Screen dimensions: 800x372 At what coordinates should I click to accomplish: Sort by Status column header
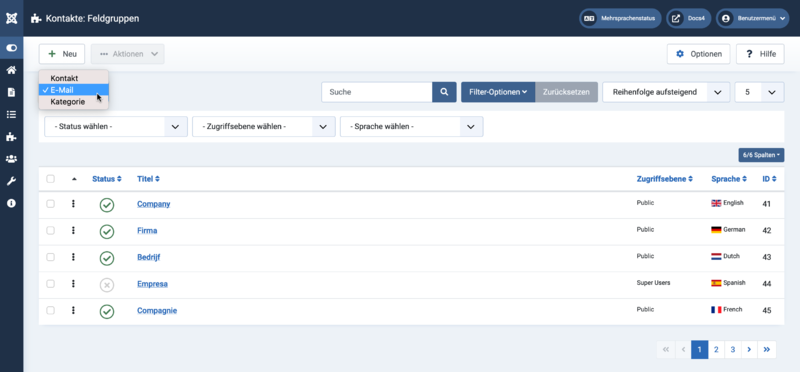tap(107, 179)
